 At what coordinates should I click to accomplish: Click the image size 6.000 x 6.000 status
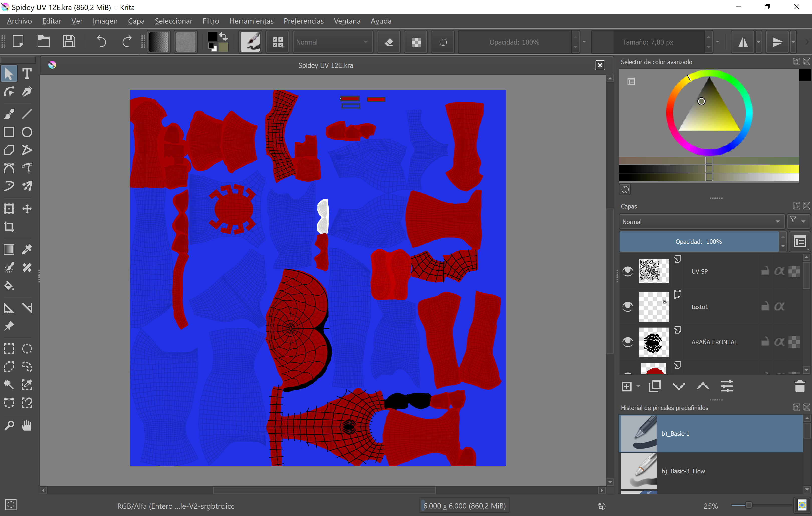[x=464, y=506]
